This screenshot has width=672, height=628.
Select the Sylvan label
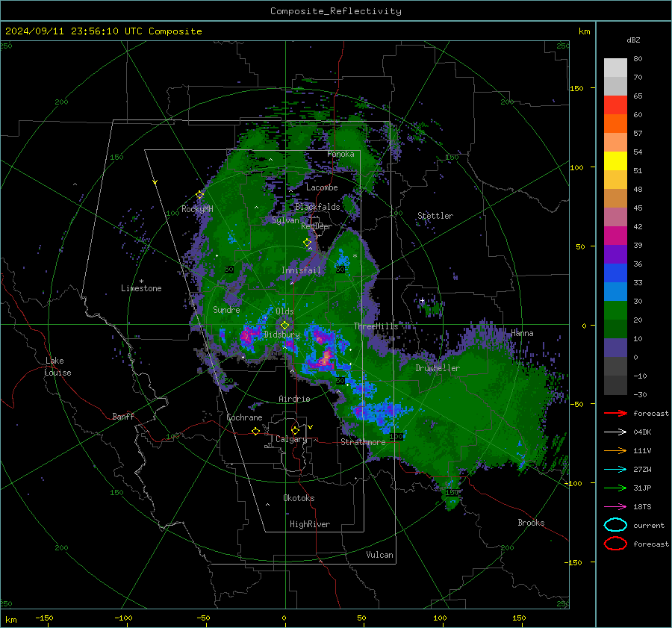pos(285,220)
